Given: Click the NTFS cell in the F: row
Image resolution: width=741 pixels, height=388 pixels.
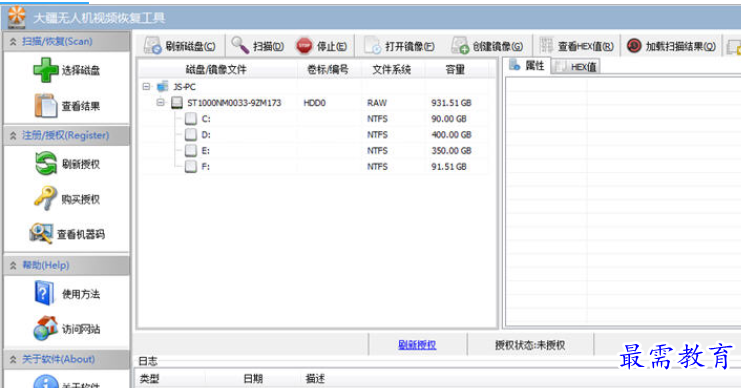Looking at the screenshot, I should click(377, 166).
